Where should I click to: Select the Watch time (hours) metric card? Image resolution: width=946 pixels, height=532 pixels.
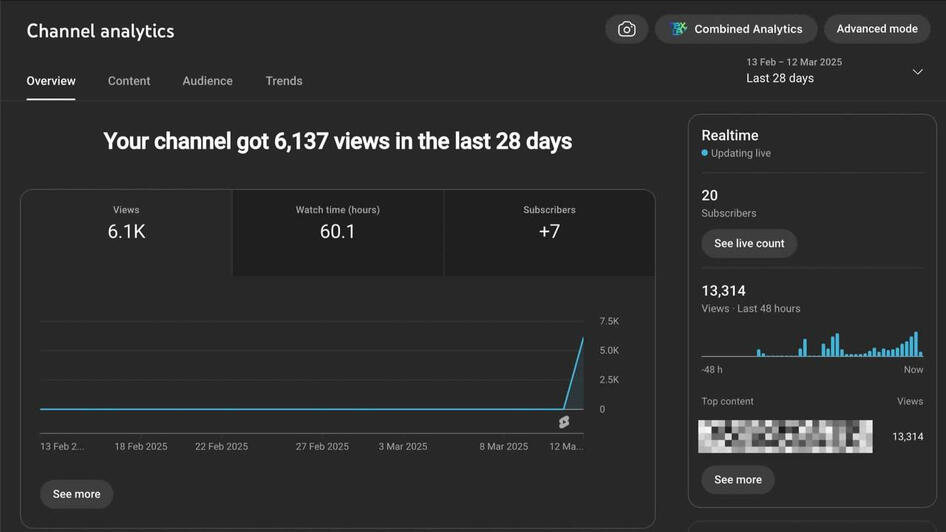pos(338,232)
